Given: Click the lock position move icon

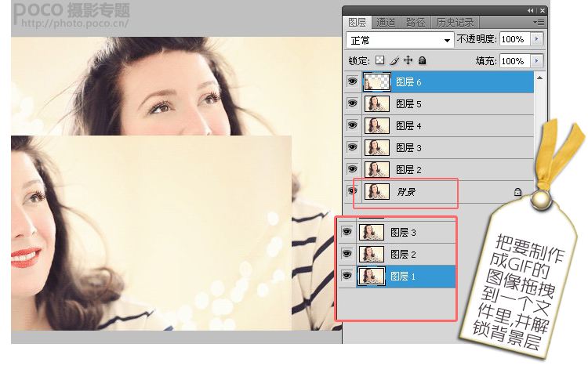Looking at the screenshot, I should coord(408,60).
